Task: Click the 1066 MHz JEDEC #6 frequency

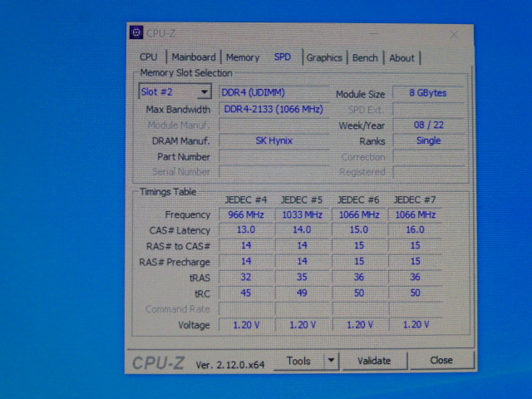Action: pos(359,214)
